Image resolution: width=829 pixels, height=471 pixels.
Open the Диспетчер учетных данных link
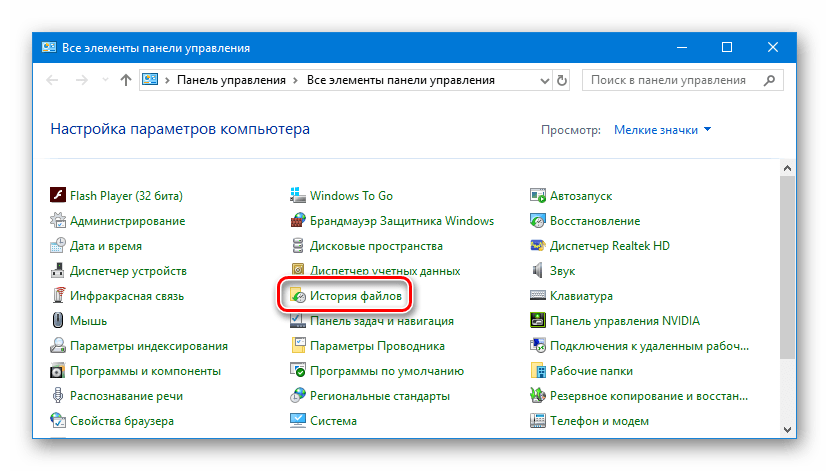[x=385, y=271]
